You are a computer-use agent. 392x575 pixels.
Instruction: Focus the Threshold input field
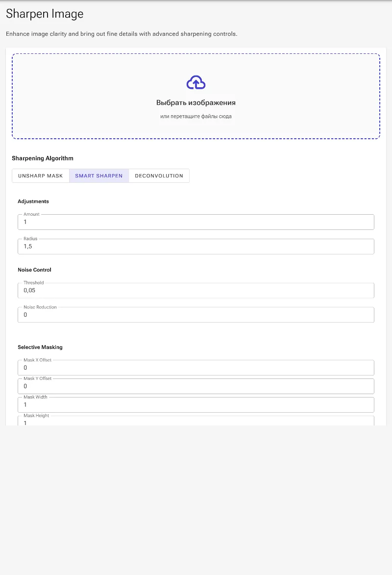click(196, 290)
